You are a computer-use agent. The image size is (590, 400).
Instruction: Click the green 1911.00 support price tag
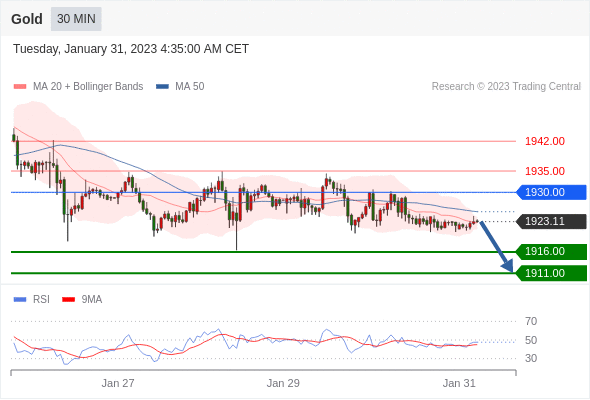point(551,273)
